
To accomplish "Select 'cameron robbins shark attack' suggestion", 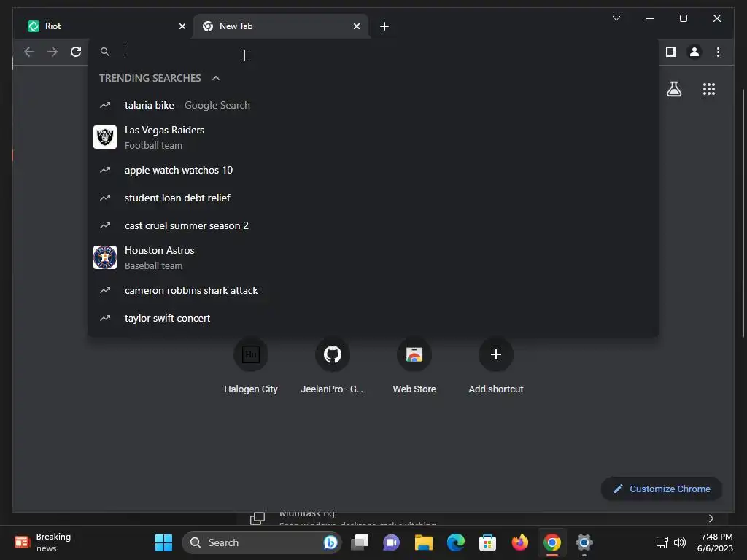I will click(373, 290).
